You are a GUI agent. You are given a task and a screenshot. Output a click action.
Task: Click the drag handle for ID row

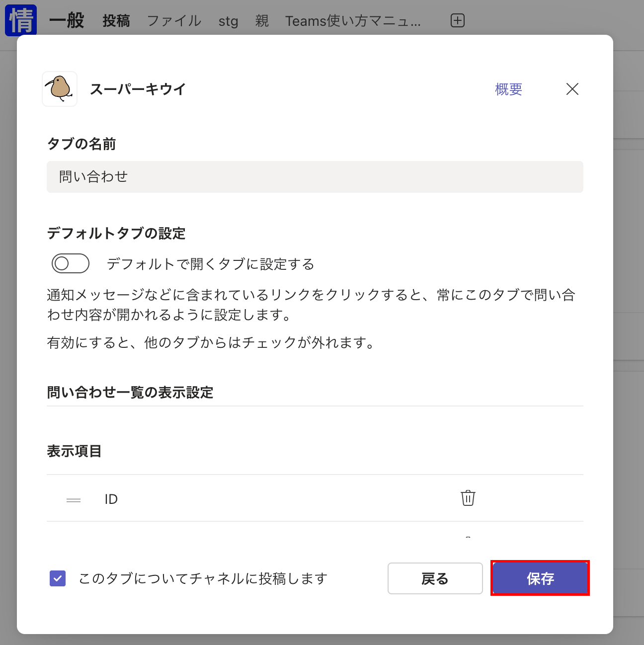point(74,500)
